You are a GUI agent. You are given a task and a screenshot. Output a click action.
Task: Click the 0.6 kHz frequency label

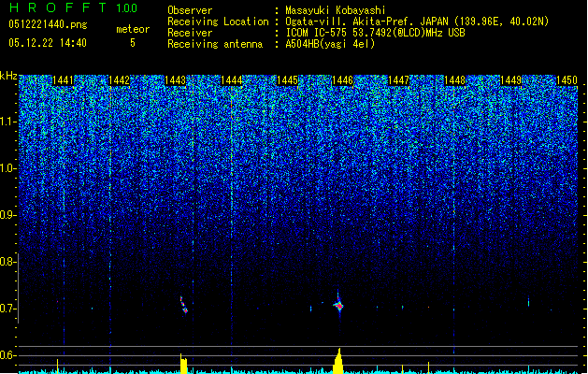(x=8, y=355)
